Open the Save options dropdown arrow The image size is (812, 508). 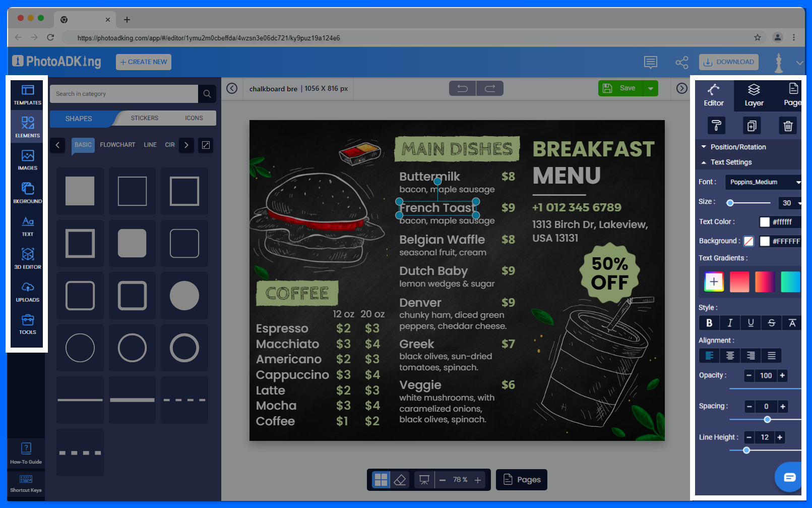[x=651, y=88]
